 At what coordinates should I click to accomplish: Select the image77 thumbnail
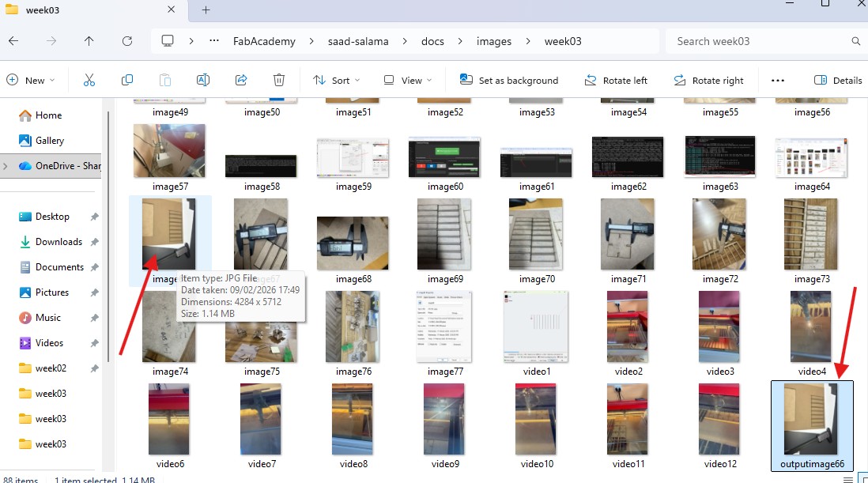click(444, 327)
